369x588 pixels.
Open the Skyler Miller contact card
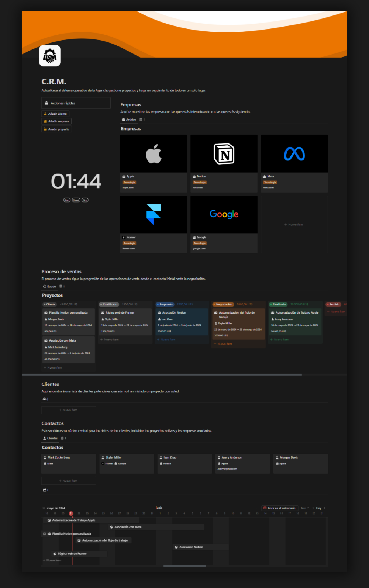127,464
